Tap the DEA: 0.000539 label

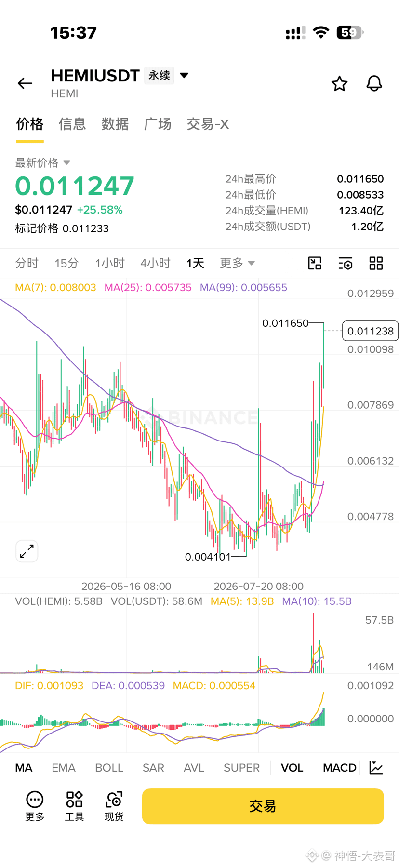pos(128,686)
